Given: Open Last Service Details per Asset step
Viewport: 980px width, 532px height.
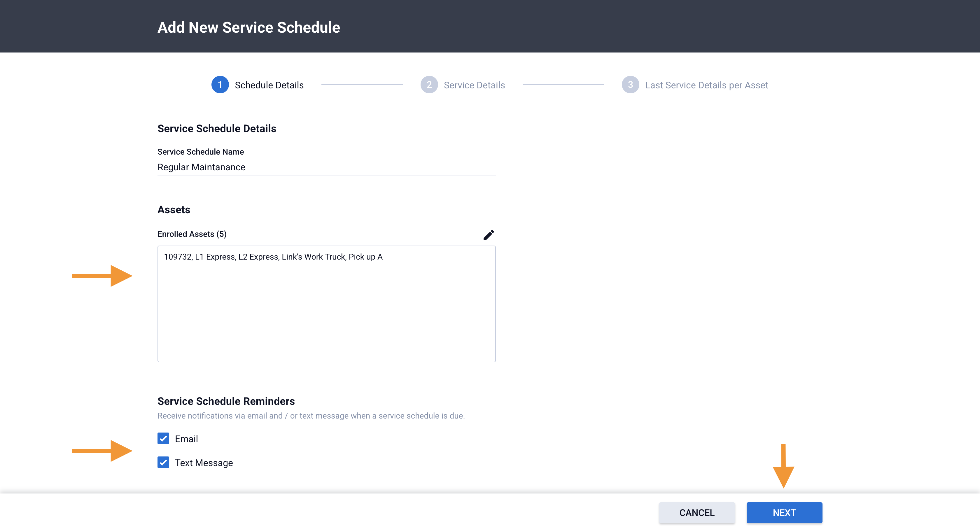Looking at the screenshot, I should pyautogui.click(x=706, y=85).
